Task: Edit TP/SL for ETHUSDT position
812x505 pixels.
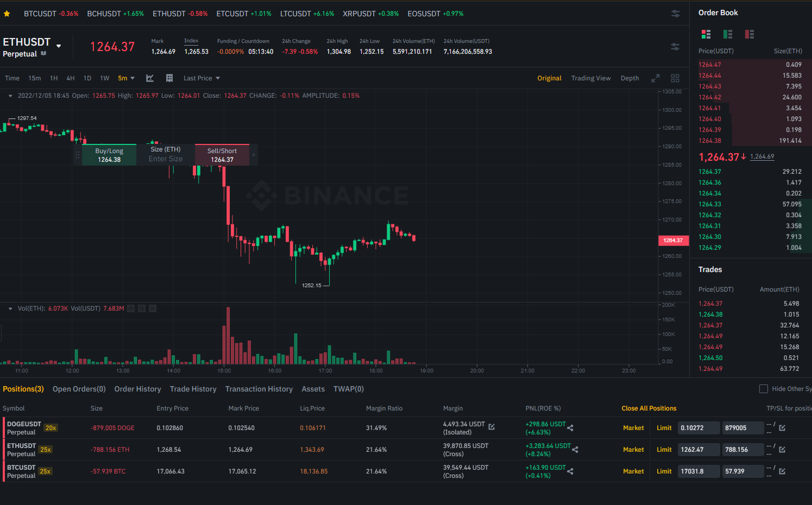Action: (782, 450)
